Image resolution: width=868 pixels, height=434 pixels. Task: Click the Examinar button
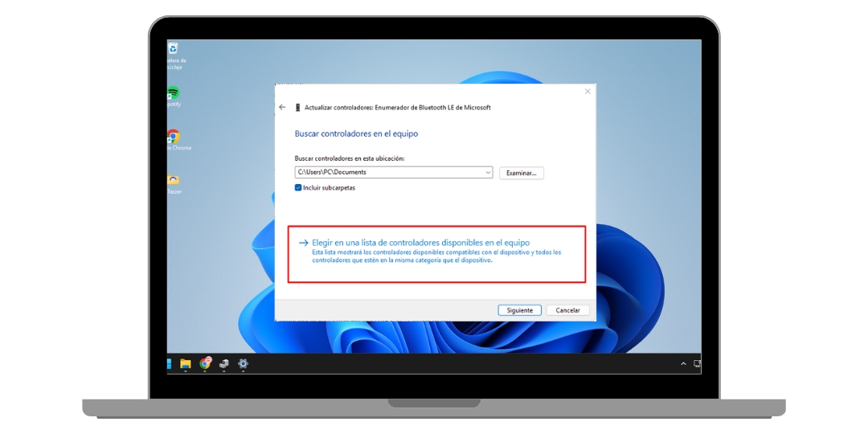pos(522,173)
